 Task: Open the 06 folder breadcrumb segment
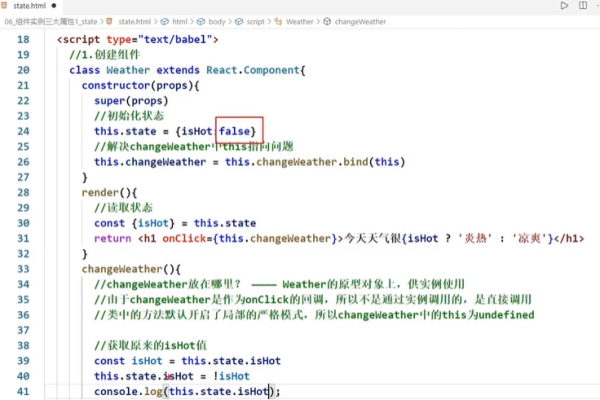[x=51, y=22]
